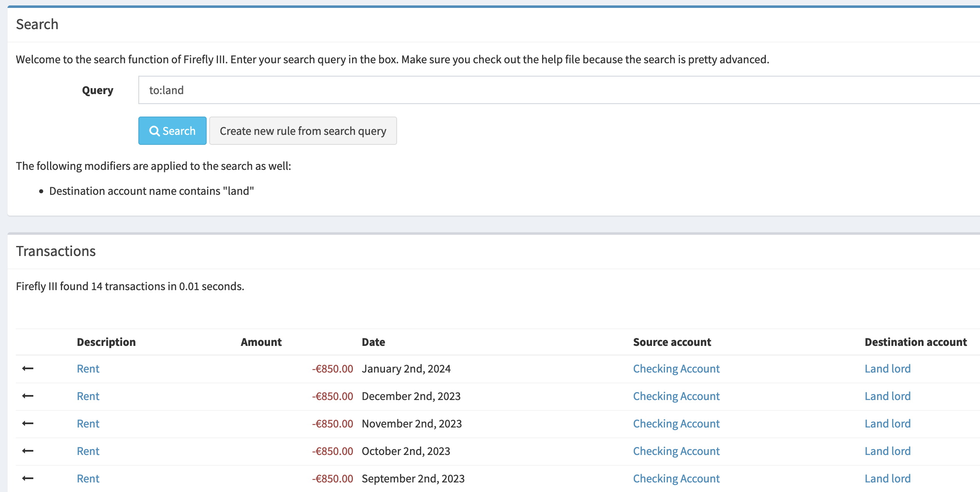Click the withdrawal arrow beside November 2nd Rent
This screenshot has height=492, width=980.
[x=27, y=423]
